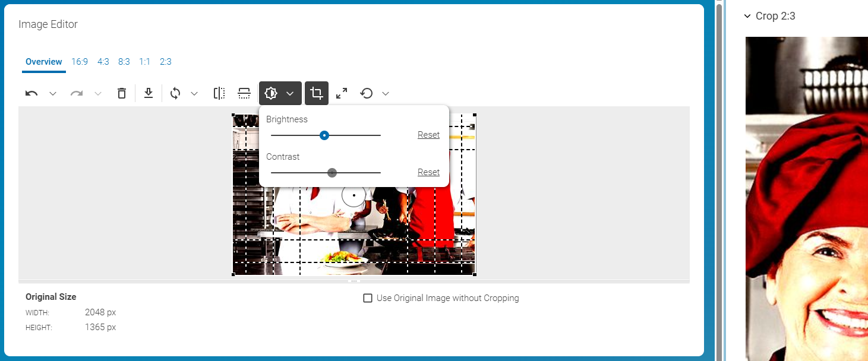
Task: Reset the Contrast adjustment
Action: (x=428, y=172)
